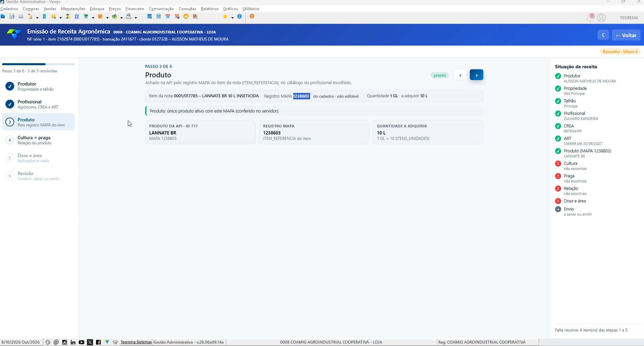Click the shopping cart toolbar icon
This screenshot has width=644, height=346.
[86, 16]
